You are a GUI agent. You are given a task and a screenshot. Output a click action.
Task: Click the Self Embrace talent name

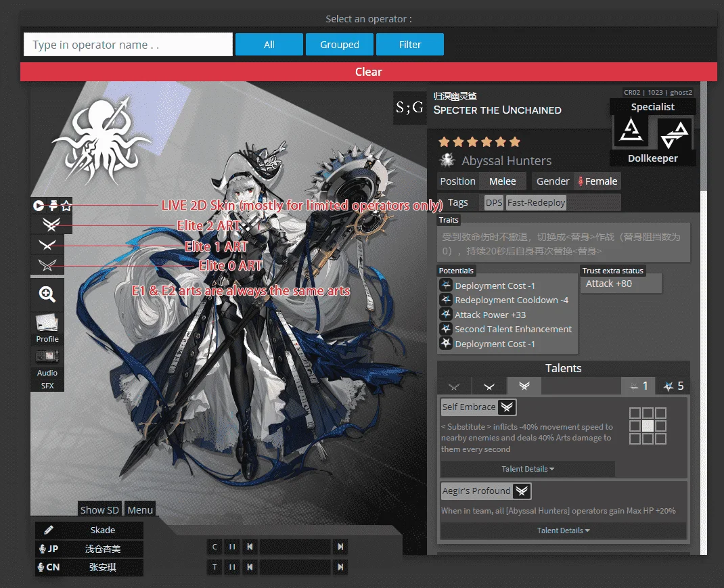coord(469,407)
